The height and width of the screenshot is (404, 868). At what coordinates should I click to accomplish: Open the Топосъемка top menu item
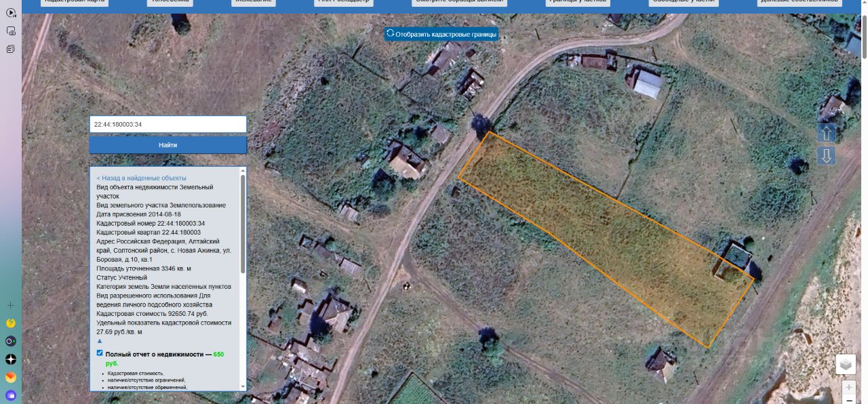pyautogui.click(x=170, y=3)
